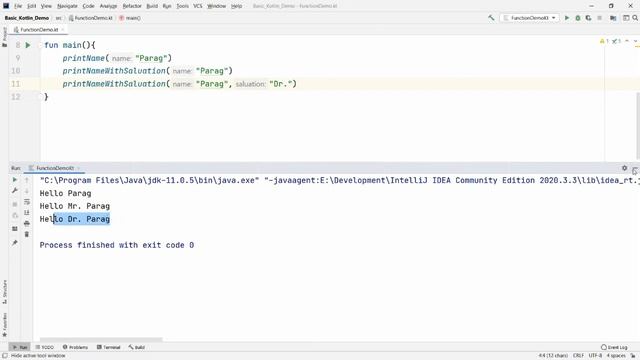This screenshot has height=360, width=640.
Task: Run the configuration using the toolbar play button
Action: point(567,18)
